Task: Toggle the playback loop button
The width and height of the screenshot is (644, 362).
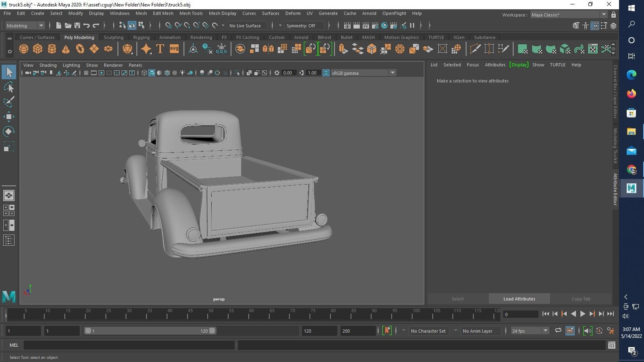Action: 558,331
